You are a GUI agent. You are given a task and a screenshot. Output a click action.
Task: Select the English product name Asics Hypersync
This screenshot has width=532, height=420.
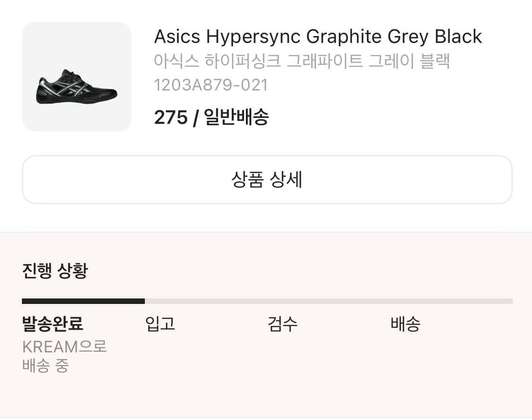click(317, 36)
